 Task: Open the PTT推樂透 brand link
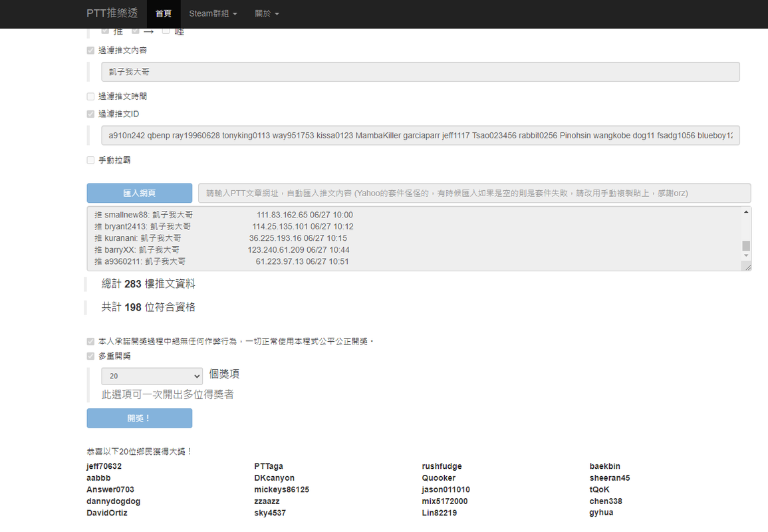(112, 13)
